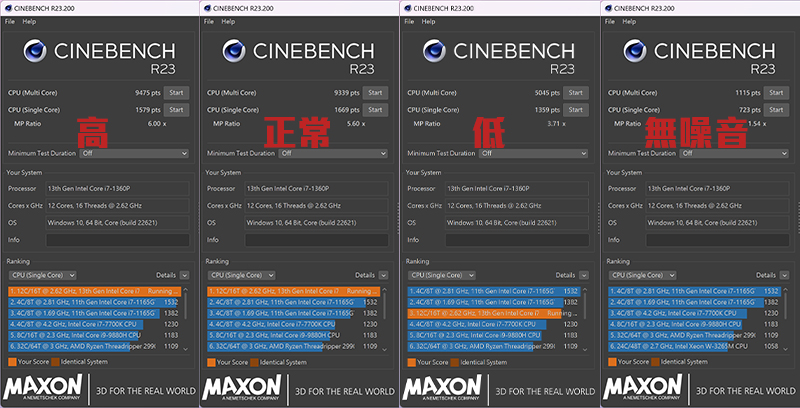Click Cinebench title bar icon in 9475 pts window
800x408 pixels.
8,8
